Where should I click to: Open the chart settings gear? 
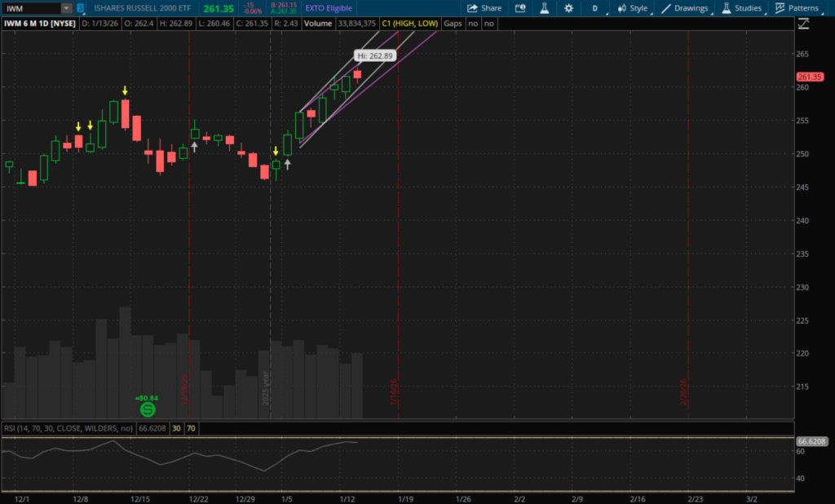pos(568,8)
